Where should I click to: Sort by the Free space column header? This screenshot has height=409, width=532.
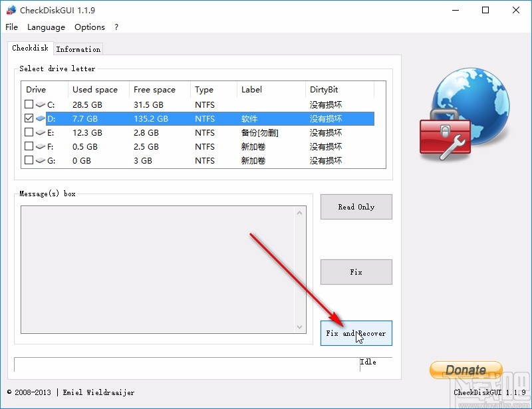point(160,90)
